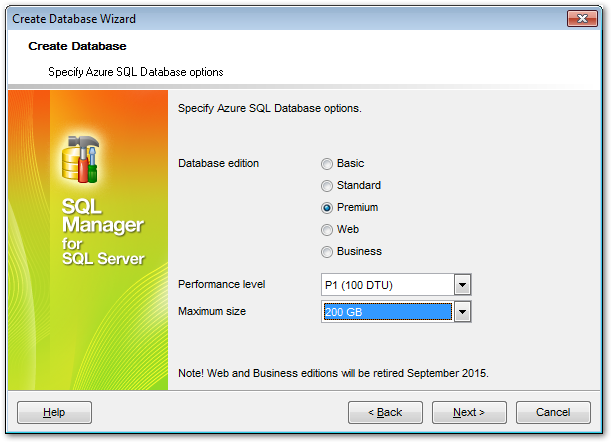Click the Performance level label

click(221, 284)
